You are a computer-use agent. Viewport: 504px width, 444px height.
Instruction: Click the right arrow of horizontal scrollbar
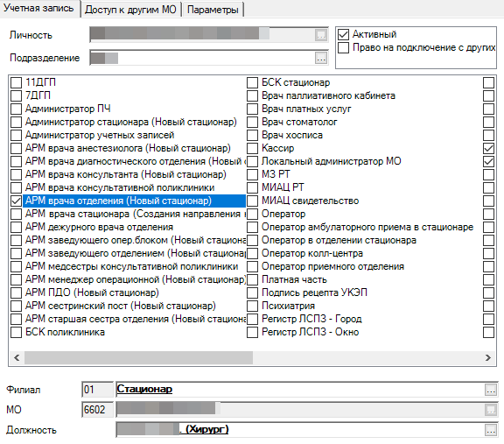488,358
